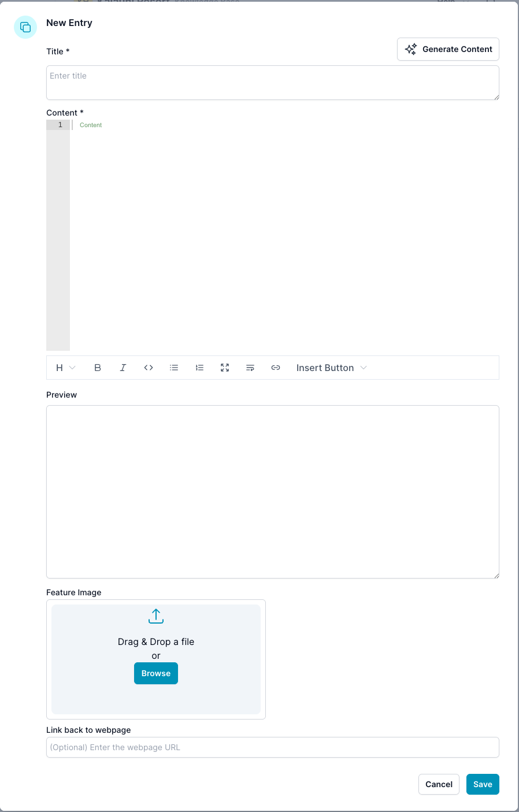Click the Browse button
Viewport: 519px width, 812px height.
[156, 673]
